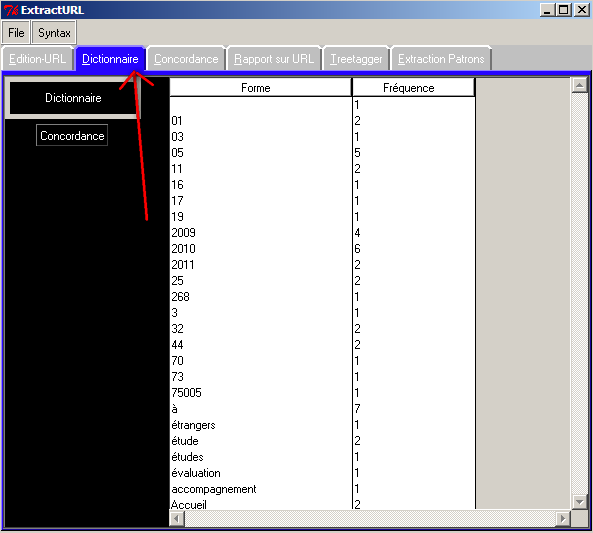Maximize the ExtractURL window
This screenshot has width=593, height=533.
point(564,10)
